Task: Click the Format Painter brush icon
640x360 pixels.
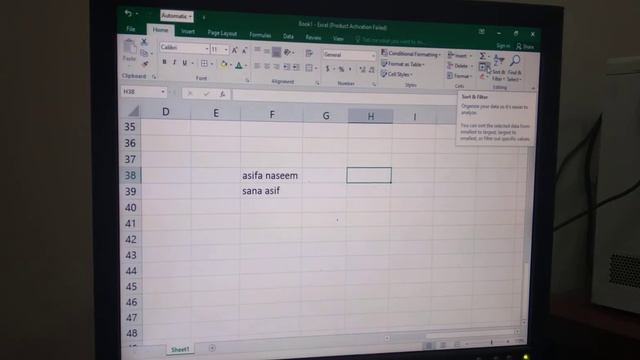Action: (145, 64)
